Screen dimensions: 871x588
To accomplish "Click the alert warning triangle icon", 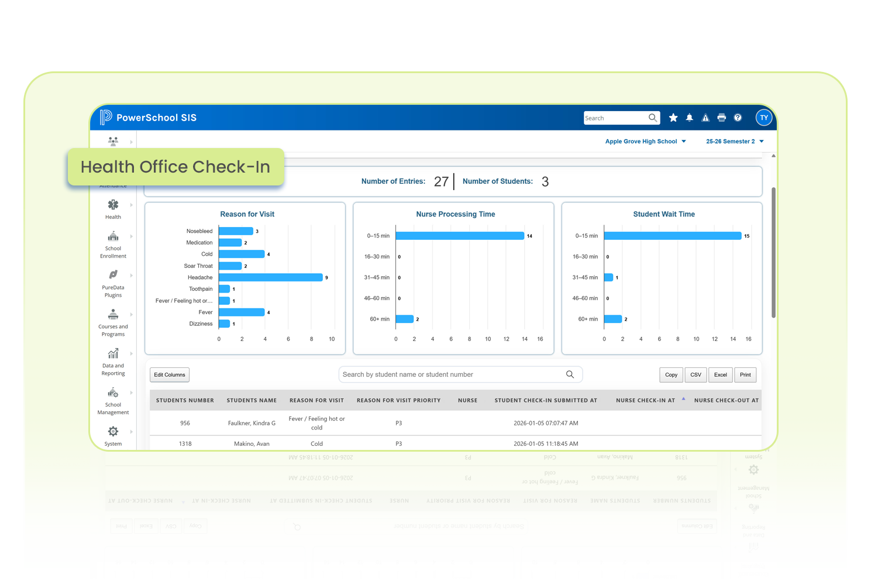I will [x=705, y=118].
